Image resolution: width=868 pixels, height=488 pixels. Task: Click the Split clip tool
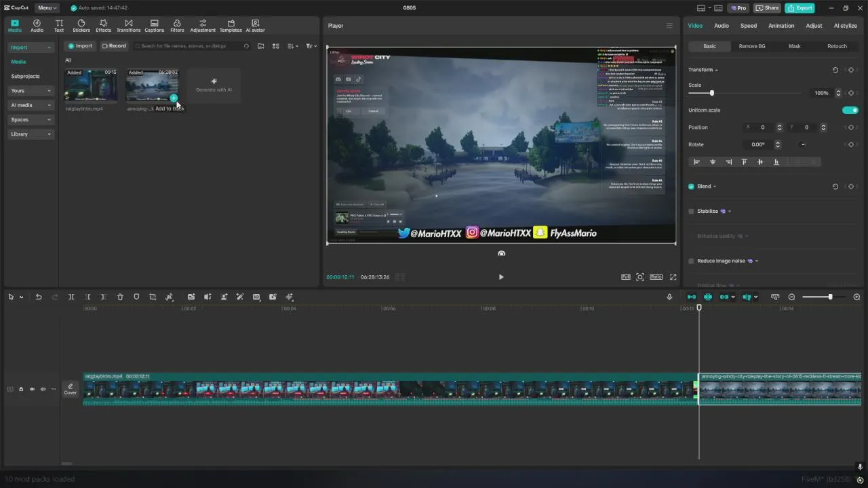click(71, 297)
